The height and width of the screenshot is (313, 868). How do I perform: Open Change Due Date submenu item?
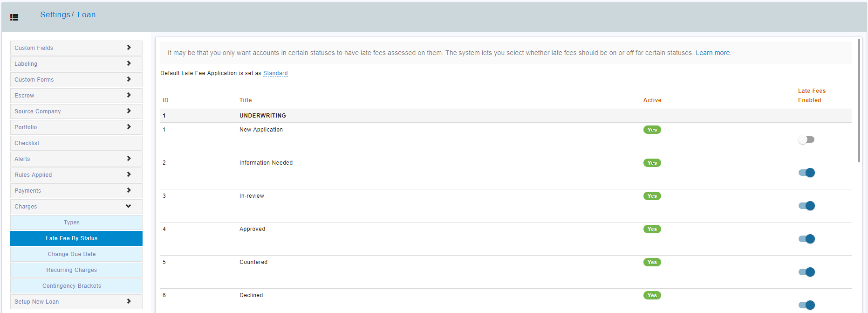coord(76,254)
